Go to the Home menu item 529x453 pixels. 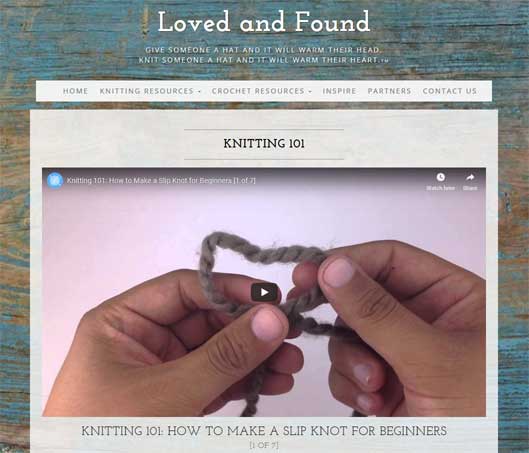[76, 91]
